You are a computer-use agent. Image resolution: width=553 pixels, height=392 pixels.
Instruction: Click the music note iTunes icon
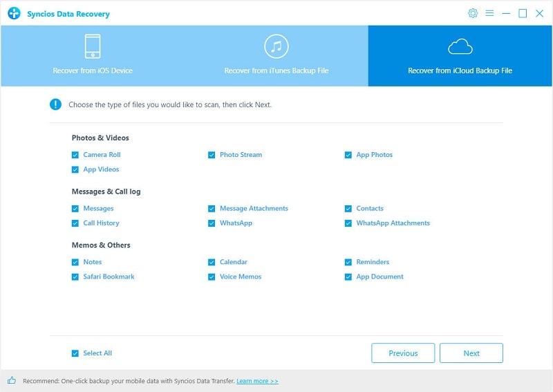pyautogui.click(x=276, y=46)
